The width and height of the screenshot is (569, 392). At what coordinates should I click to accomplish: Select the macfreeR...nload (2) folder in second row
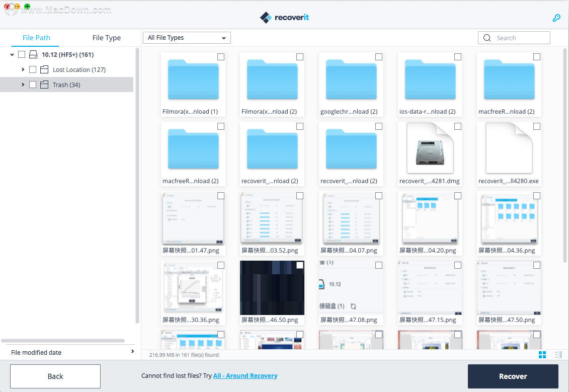click(x=193, y=149)
